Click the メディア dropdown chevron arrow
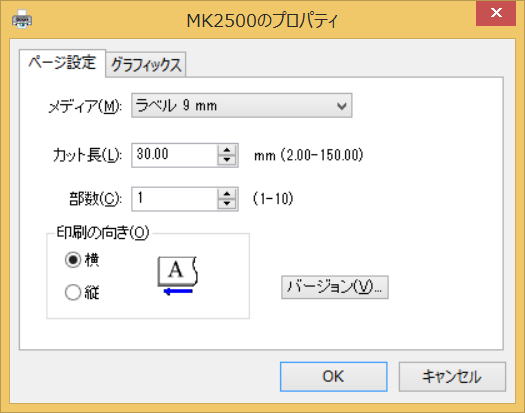 [x=342, y=106]
